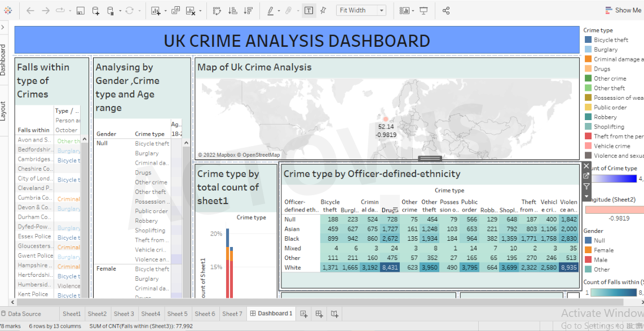Click the Female gender legend swatch
644x331 pixels.
[x=587, y=250]
